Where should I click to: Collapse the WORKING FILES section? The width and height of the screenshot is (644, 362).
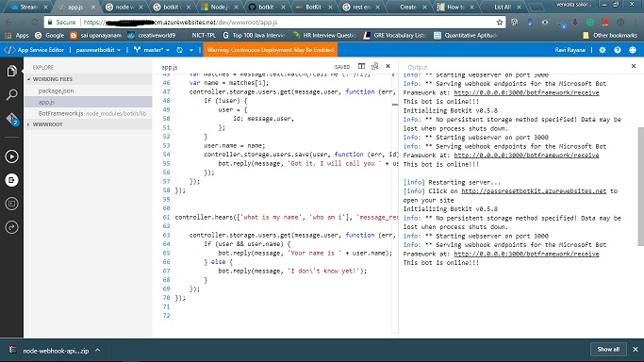[x=53, y=79]
